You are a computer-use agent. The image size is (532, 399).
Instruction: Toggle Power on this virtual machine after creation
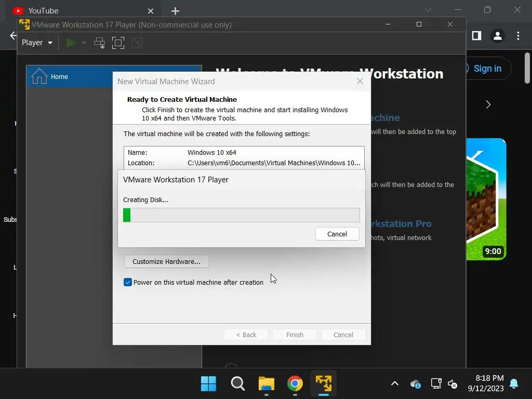pos(128,282)
